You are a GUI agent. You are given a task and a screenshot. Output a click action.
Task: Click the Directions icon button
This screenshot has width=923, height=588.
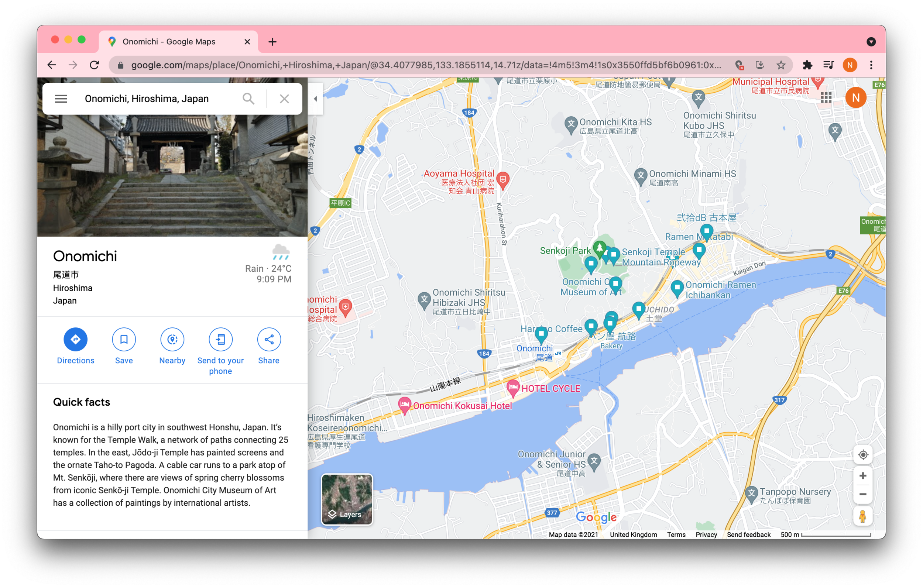(76, 339)
